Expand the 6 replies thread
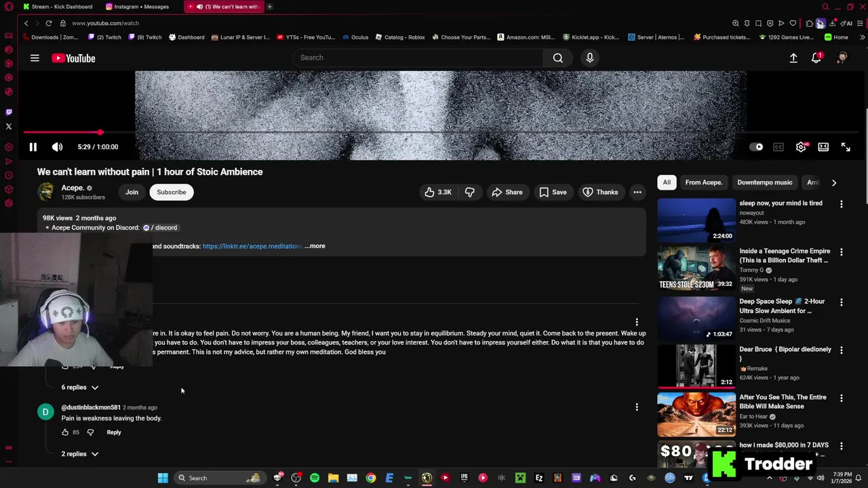The image size is (868, 488). 80,388
